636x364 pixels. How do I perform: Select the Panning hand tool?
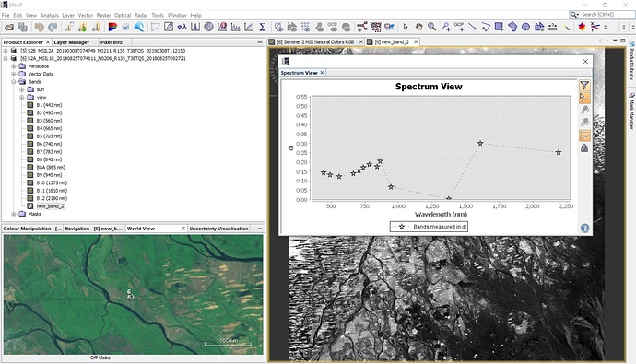pyautogui.click(x=418, y=27)
